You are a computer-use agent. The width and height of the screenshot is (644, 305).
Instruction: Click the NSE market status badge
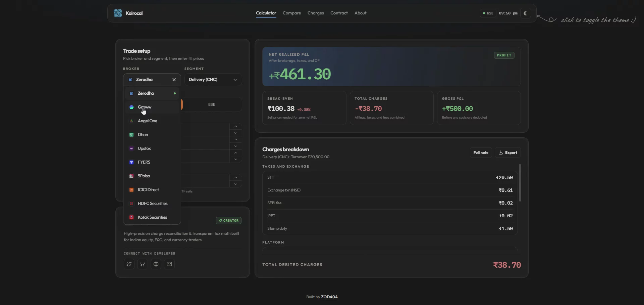click(x=488, y=13)
